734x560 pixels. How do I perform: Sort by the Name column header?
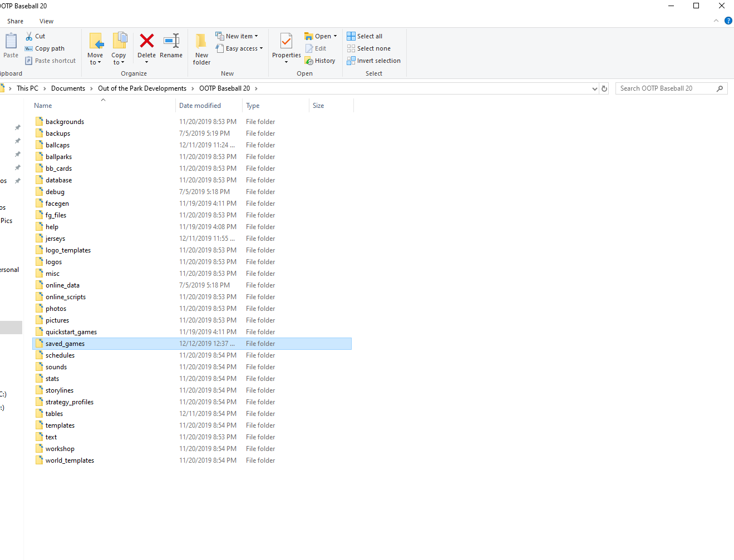[103, 106]
